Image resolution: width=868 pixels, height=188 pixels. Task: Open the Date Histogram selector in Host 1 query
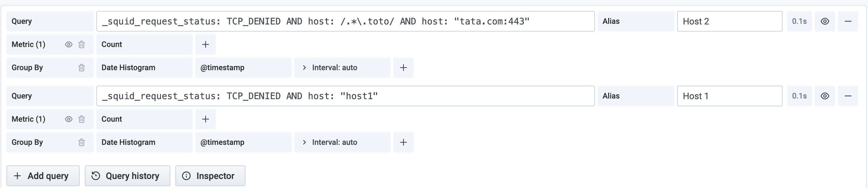click(144, 142)
